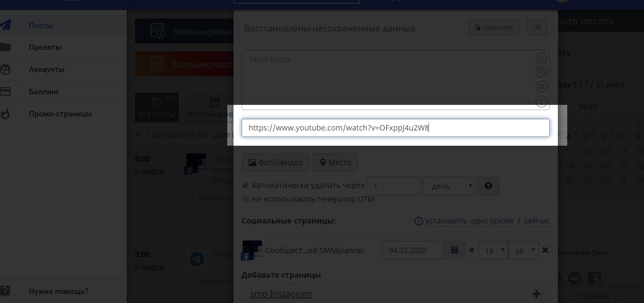Screen dimensions: 644x303
Task: Open the Посты sidebar menu item
Action: click(41, 26)
